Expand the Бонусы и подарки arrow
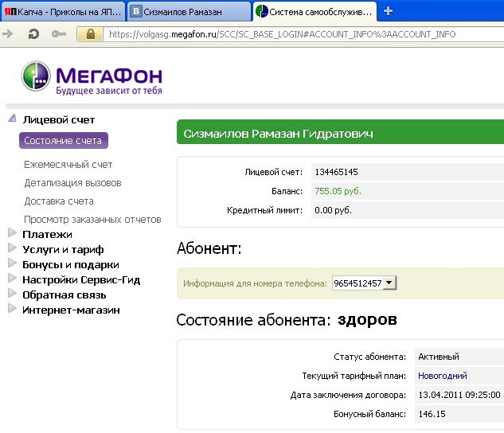 (x=12, y=263)
